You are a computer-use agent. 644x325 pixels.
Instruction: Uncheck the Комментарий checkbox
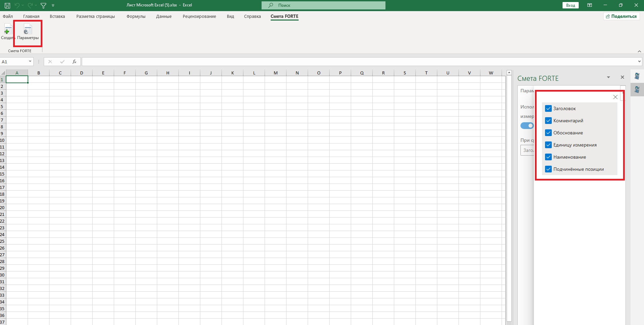click(548, 121)
